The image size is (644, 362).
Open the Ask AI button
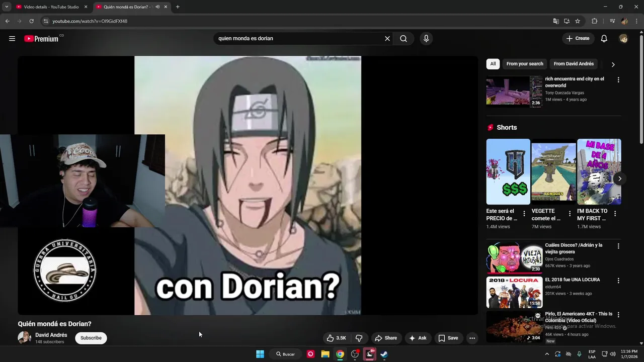(418, 338)
